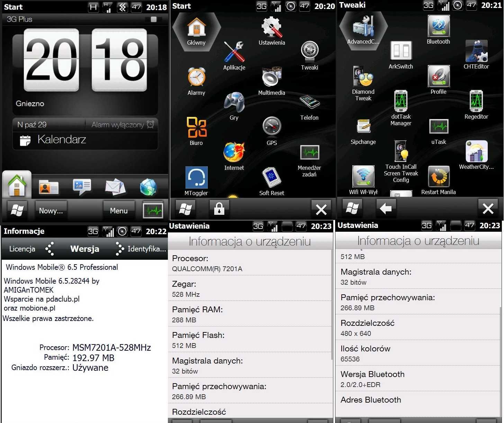504x423 pixels.
Task: Tap the Start title on home screen
Action: [x=13, y=7]
